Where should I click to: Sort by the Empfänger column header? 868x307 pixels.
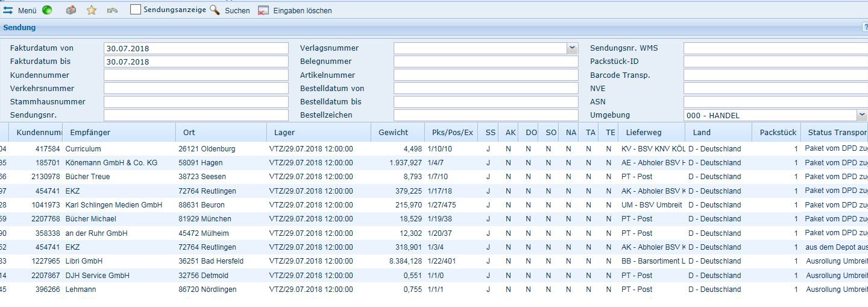pyautogui.click(x=90, y=133)
